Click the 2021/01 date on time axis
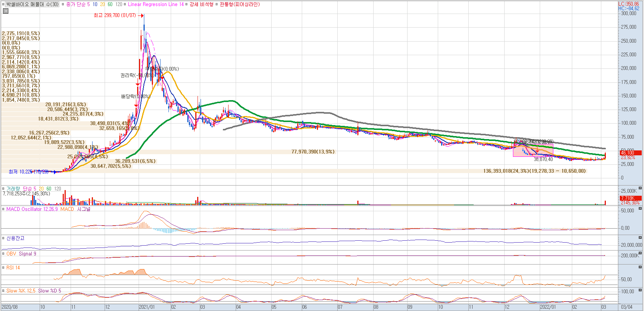Image resolution: width=644 pixels, height=311 pixels. [147, 307]
